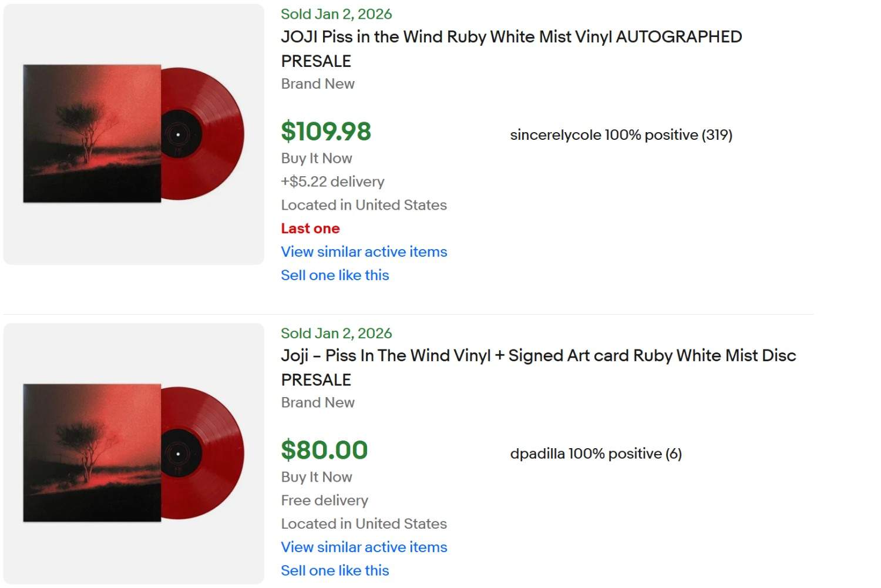Click Buy It Now under the $109.98 price
Image resolution: width=881 pixels, height=588 pixels.
point(316,158)
